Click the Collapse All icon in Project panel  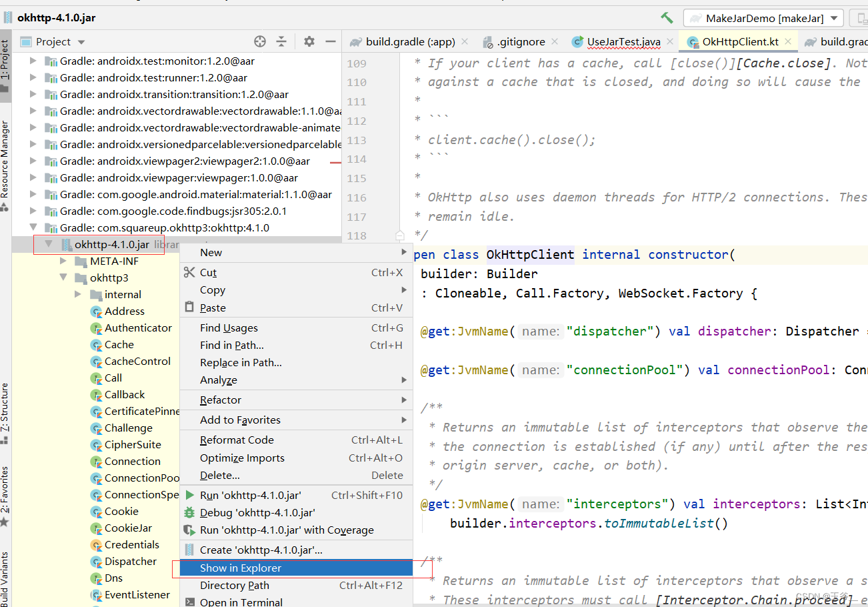[281, 41]
